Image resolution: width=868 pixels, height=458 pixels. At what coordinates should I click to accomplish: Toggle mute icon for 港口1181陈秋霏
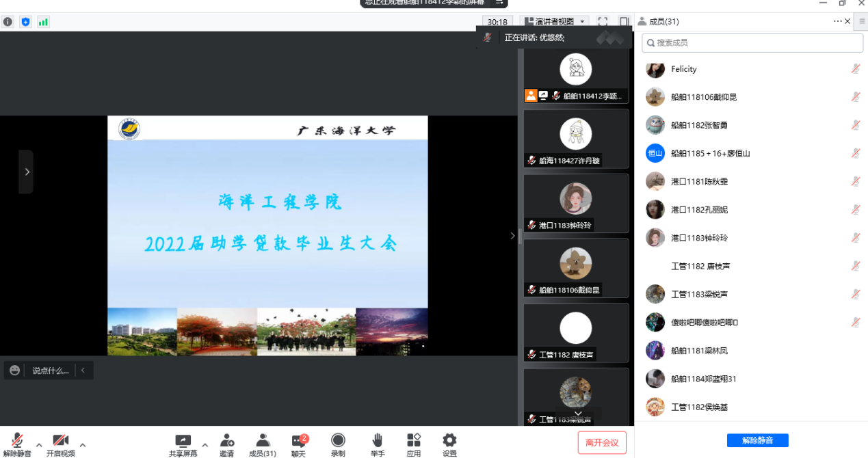pos(855,181)
